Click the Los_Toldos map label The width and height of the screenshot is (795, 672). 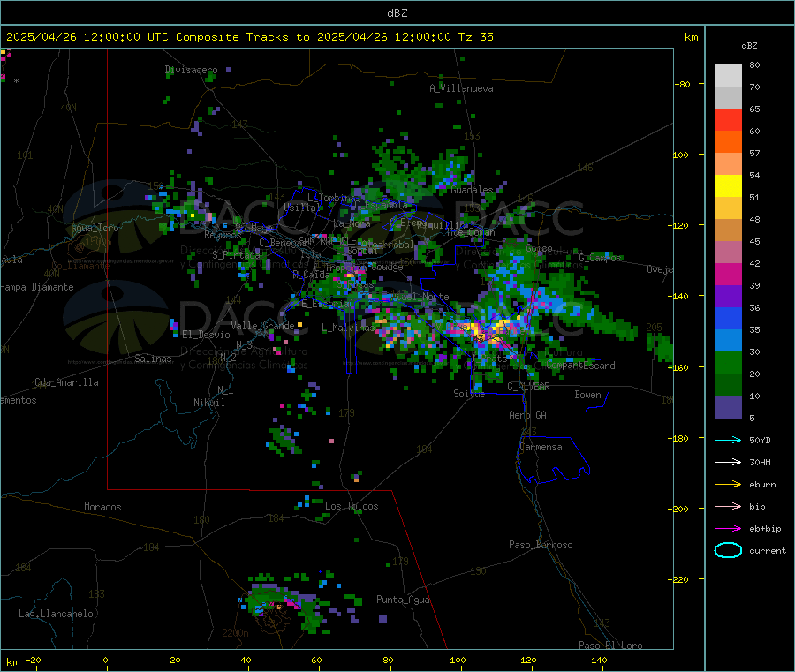352,506
